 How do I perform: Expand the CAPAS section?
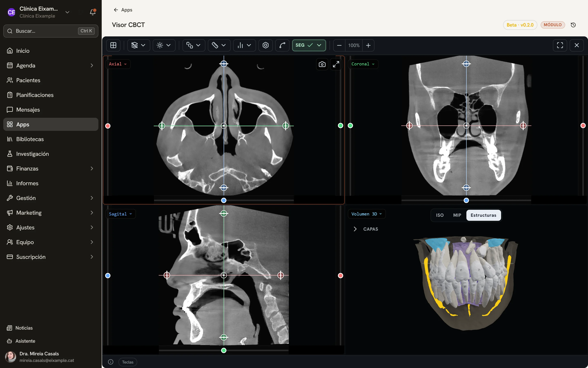pos(366,229)
